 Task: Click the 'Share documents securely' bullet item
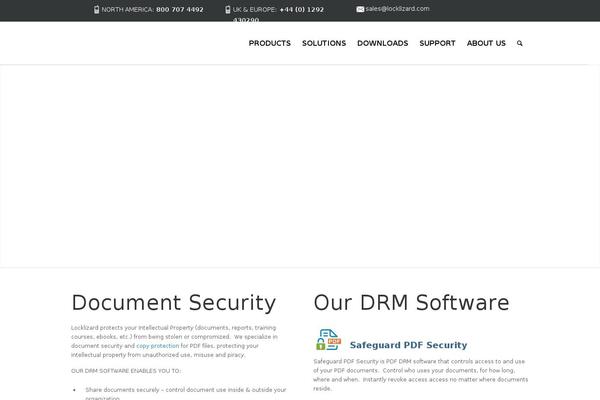click(x=186, y=393)
